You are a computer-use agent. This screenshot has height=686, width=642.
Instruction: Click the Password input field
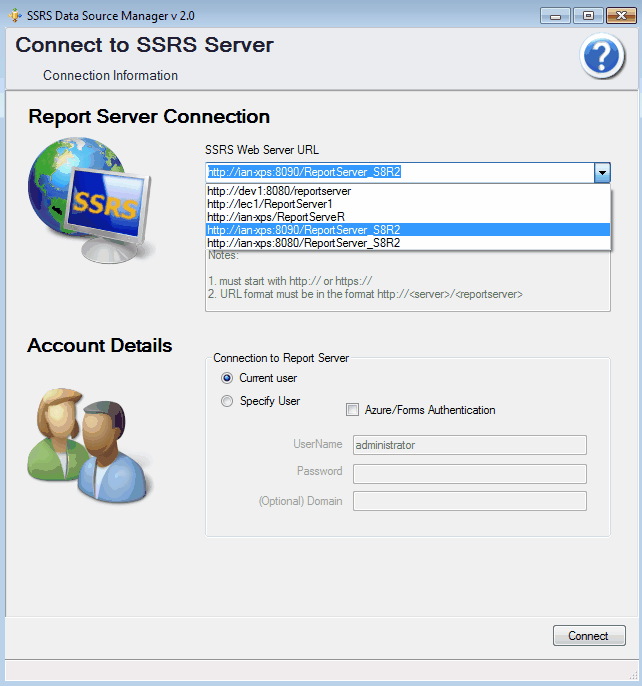click(x=470, y=474)
